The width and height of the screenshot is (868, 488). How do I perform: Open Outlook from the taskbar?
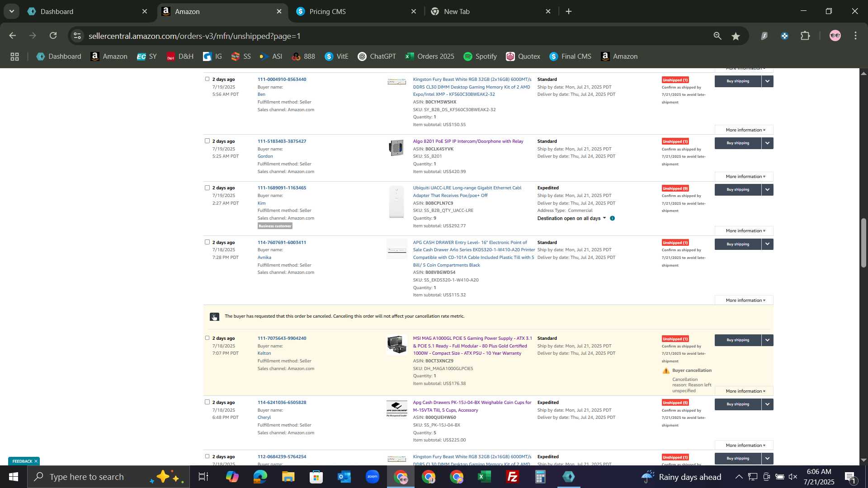pyautogui.click(x=344, y=477)
